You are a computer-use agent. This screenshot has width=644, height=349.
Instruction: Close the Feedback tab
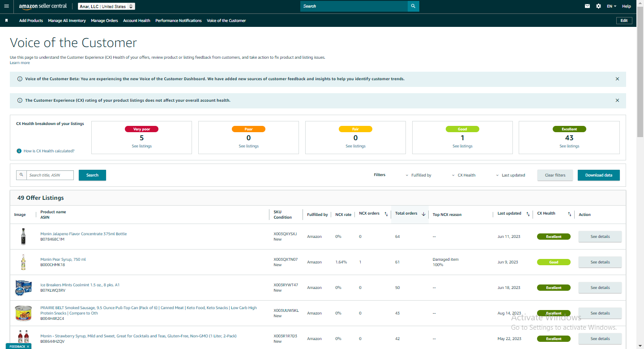tap(28, 347)
